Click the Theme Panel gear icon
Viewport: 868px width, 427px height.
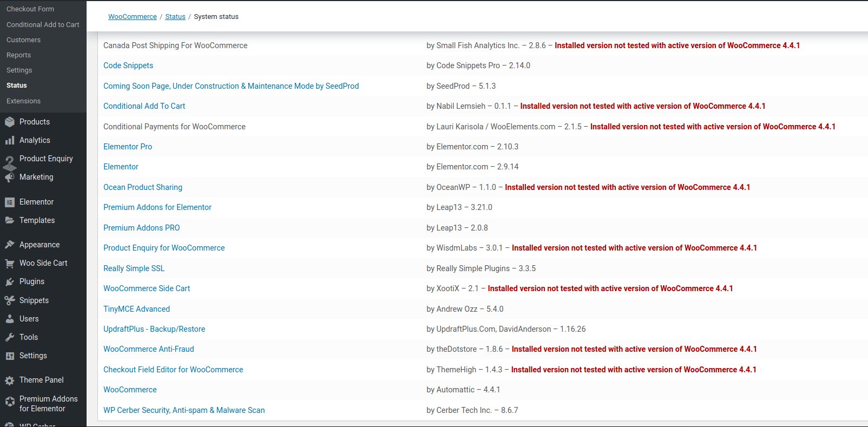coord(10,380)
